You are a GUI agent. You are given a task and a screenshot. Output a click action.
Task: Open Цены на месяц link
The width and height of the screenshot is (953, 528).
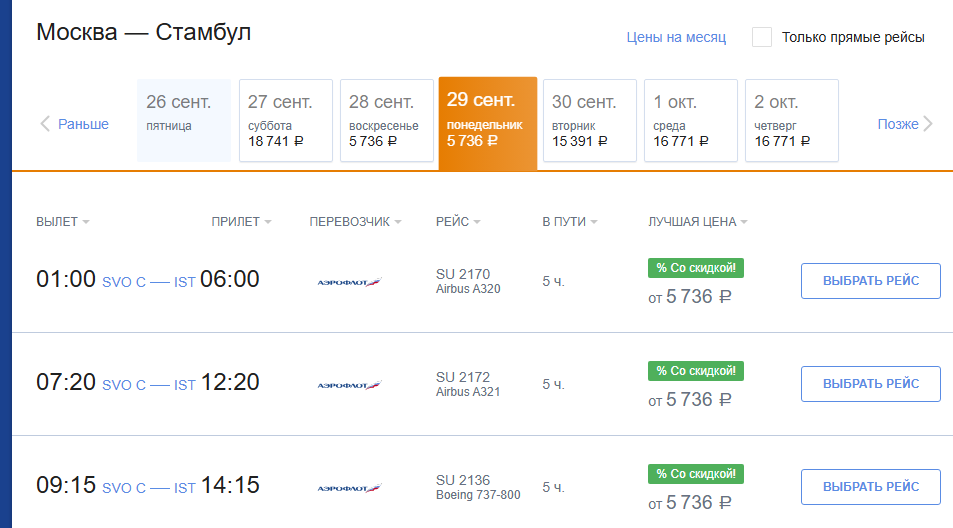click(676, 37)
